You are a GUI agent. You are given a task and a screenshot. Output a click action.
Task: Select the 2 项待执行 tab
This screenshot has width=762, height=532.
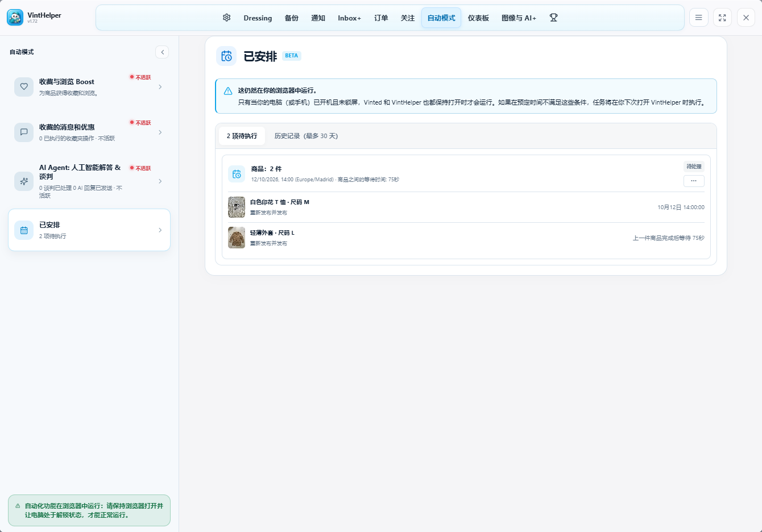(x=242, y=136)
